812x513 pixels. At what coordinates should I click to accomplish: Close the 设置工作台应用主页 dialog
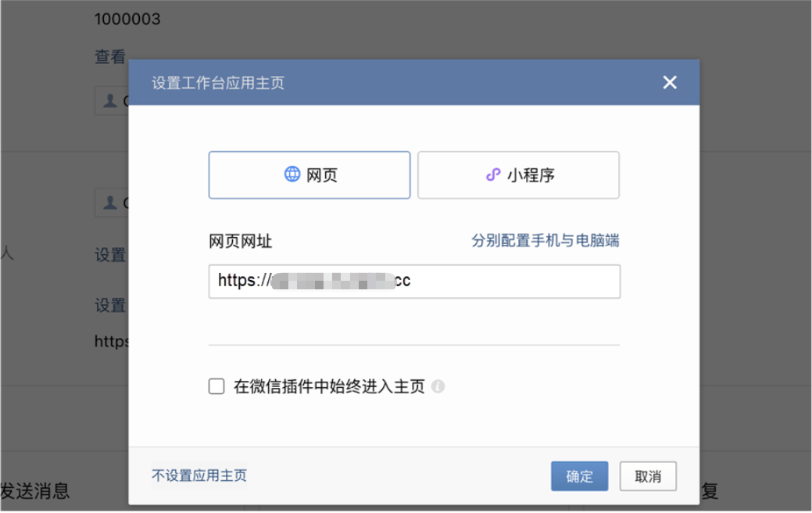670,83
